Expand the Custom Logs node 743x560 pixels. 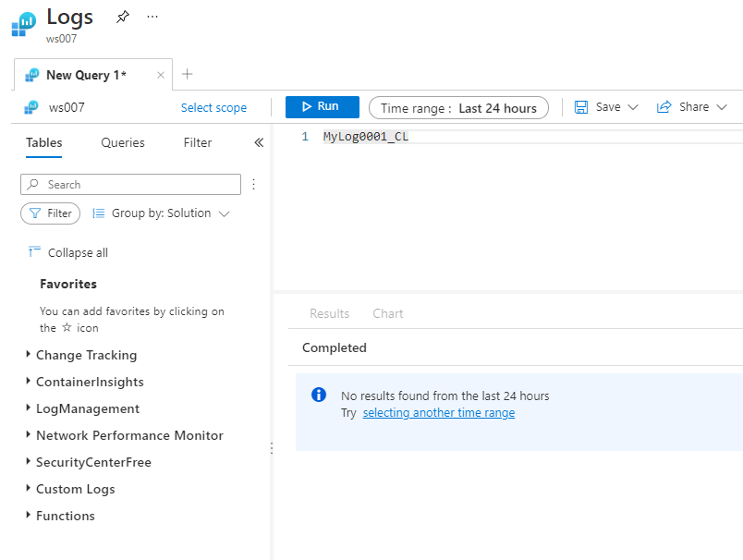27,489
